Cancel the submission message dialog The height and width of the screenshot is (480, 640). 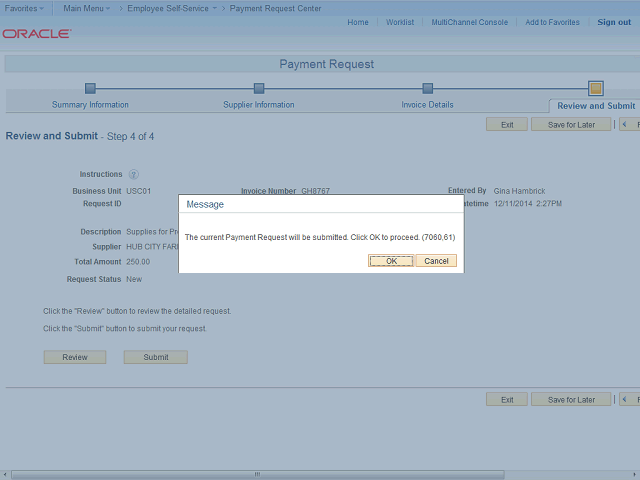436,261
